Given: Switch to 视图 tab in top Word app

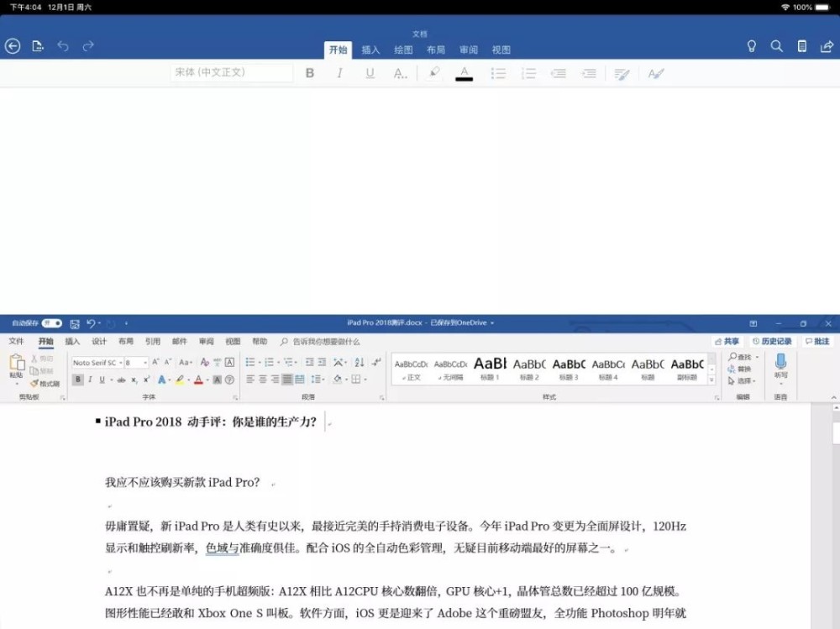Looking at the screenshot, I should coord(501,50).
